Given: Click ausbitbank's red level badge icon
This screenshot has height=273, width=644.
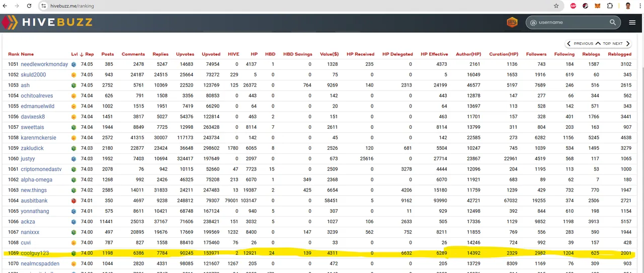Looking at the screenshot, I should (x=73, y=201).
